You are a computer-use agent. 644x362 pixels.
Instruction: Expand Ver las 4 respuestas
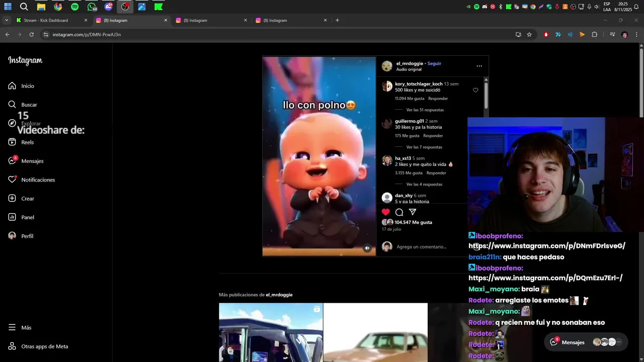point(424,184)
